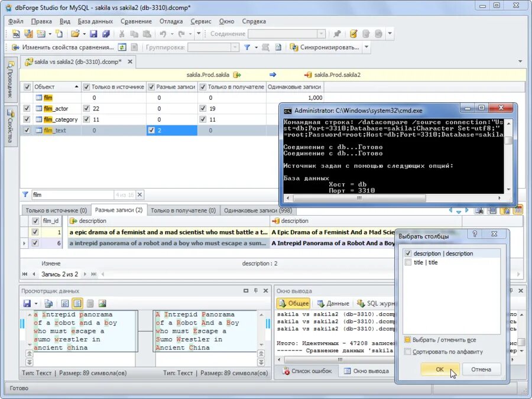Clear the film filter with the X button

(140, 194)
